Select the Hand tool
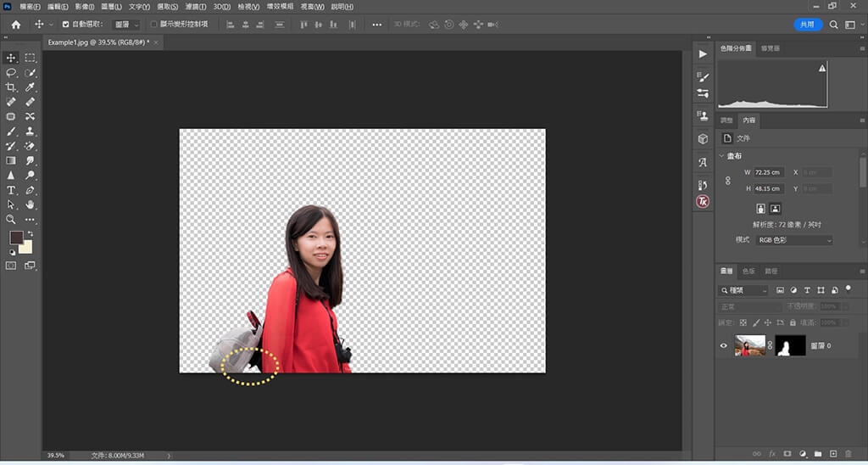The width and height of the screenshot is (868, 465). pyautogui.click(x=30, y=204)
